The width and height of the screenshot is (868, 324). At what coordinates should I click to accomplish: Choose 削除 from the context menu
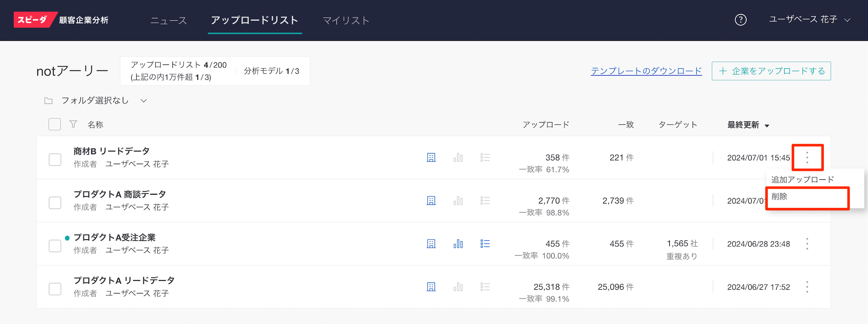(x=807, y=197)
